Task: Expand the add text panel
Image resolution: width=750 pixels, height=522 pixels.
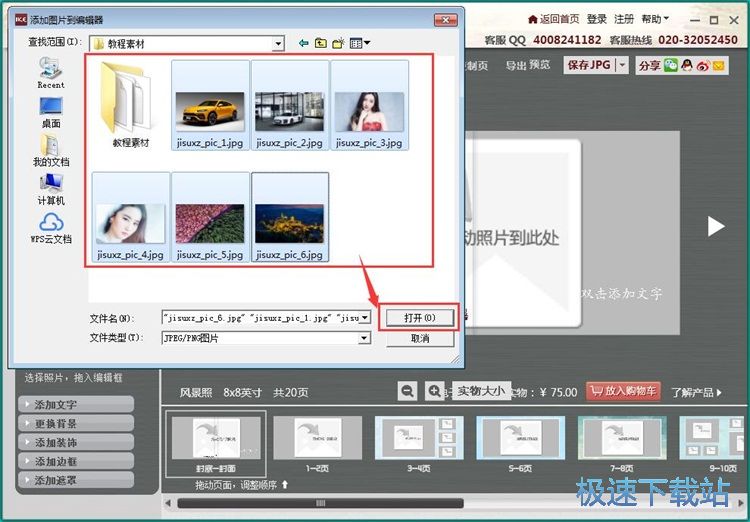Action: point(76,405)
